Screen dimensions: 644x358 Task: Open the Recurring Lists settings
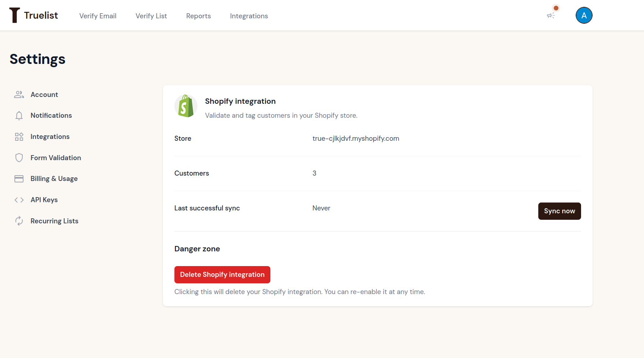(54, 221)
